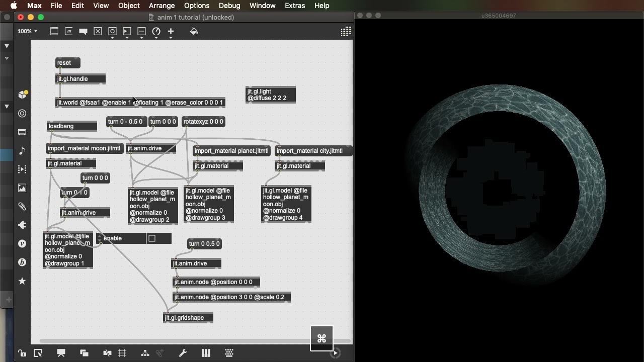
Task: Toggle mute patch cords icon
Action: [107, 353]
